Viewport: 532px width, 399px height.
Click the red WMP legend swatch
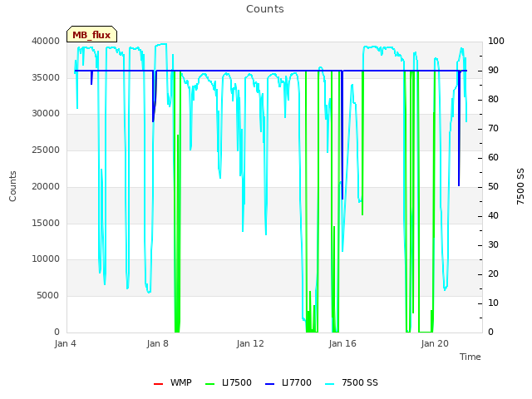coord(158,384)
